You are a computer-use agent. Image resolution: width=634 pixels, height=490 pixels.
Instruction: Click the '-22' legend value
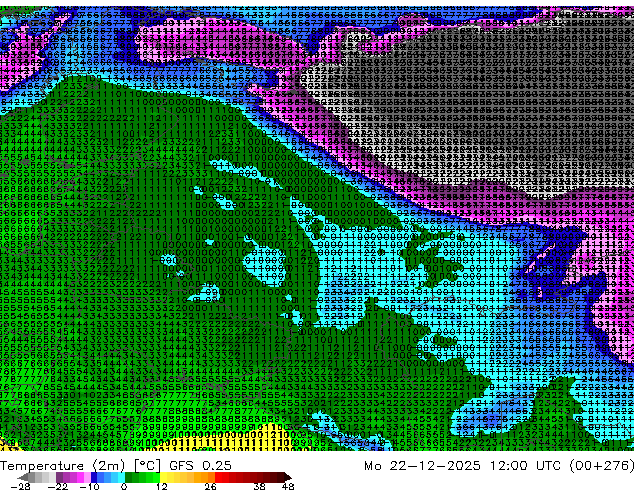[x=58, y=486]
